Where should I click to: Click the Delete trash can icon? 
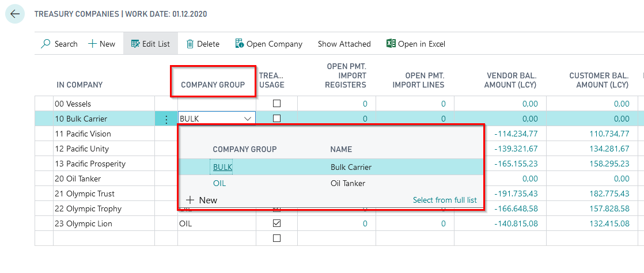(190, 44)
